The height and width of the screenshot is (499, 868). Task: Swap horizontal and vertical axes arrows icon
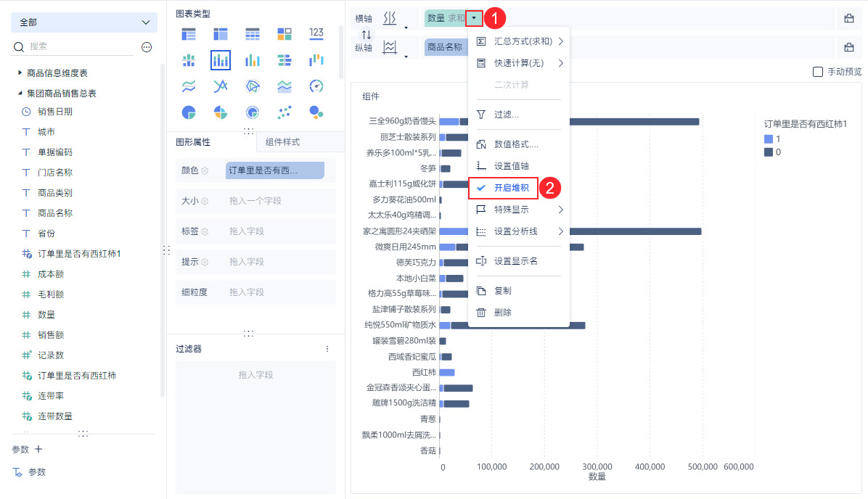click(x=366, y=34)
